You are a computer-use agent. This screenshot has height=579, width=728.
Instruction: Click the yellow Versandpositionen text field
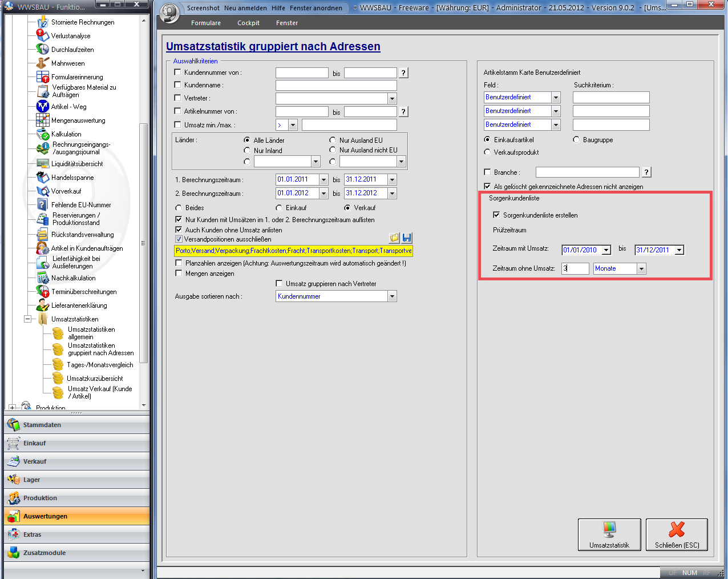(293, 251)
